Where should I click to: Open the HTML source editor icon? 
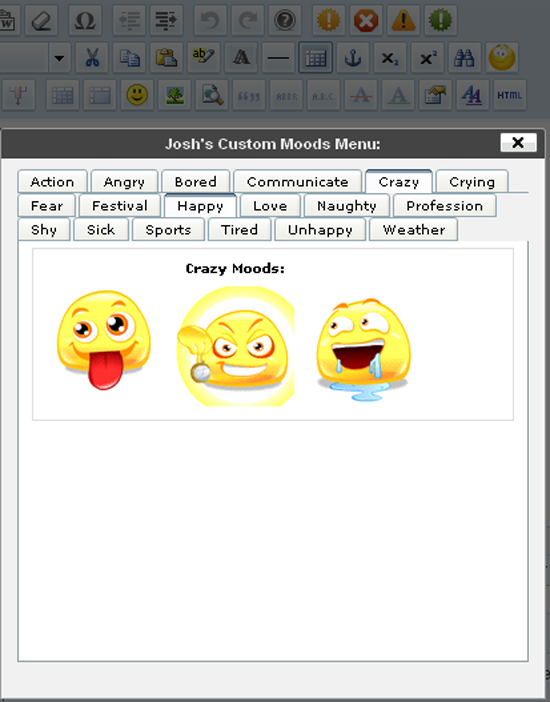[x=509, y=95]
